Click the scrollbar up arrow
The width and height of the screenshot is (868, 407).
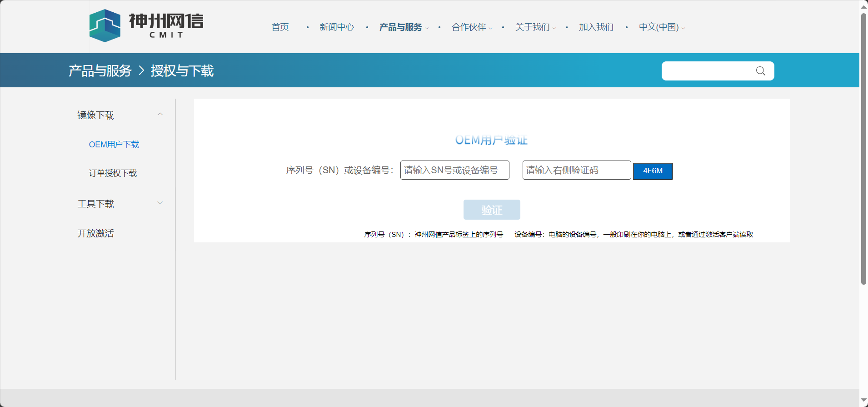863,6
